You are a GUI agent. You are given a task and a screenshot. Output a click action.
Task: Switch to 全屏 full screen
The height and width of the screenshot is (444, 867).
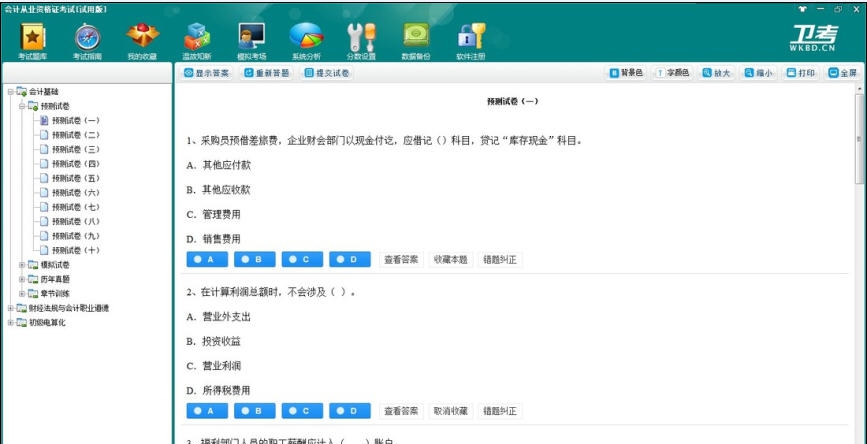843,73
